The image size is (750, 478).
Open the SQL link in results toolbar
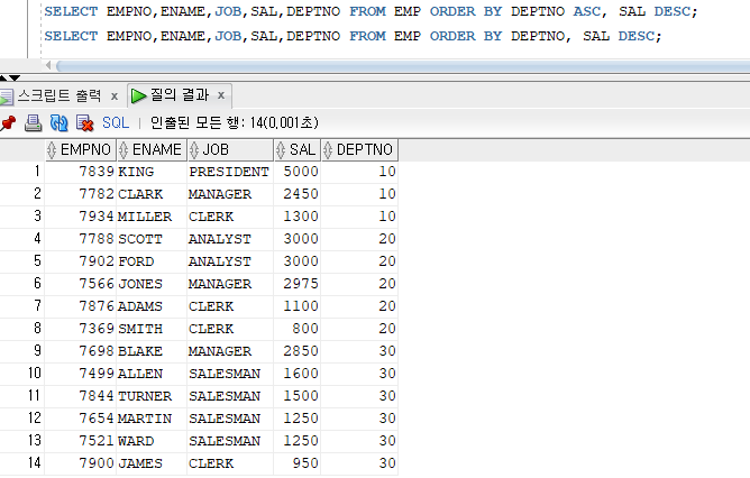tap(115, 123)
